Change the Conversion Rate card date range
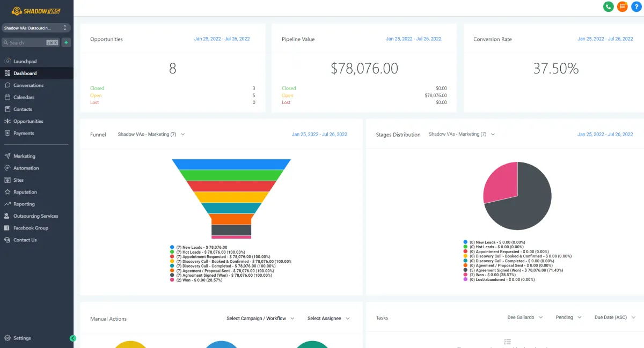 [605, 39]
